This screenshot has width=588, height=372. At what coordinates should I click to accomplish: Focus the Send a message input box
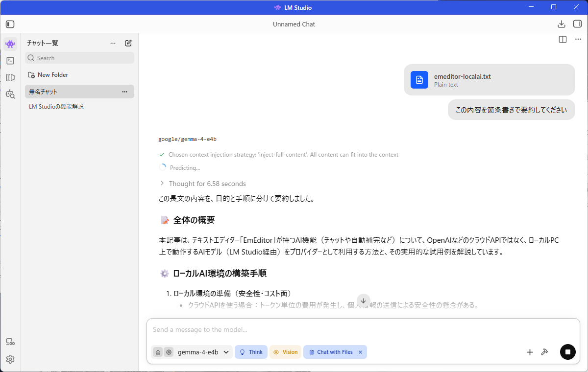363,330
